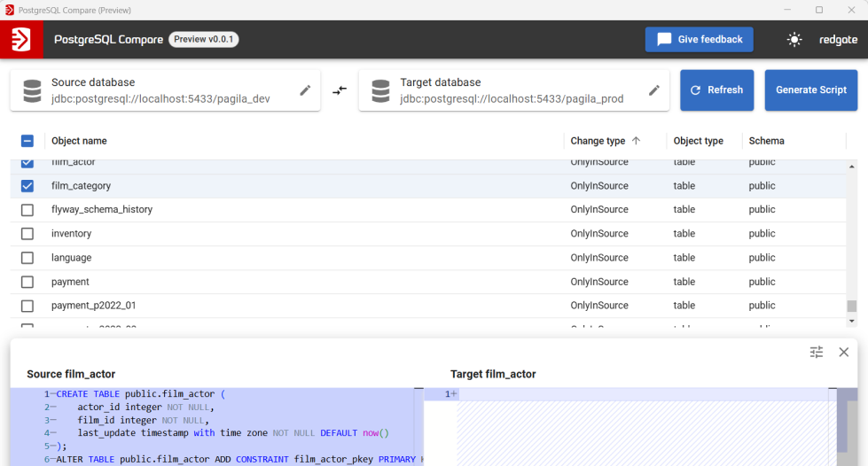Click the diff overview minimap on right
Image resolution: width=868 pixels, height=466 pixels.
(842, 421)
